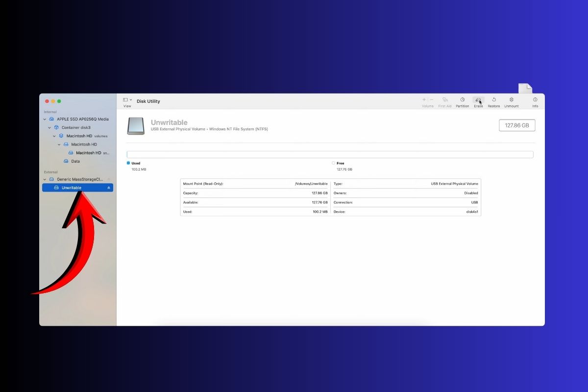This screenshot has height=392, width=588.
Task: Collapse the APPLE SSD AP0256Q Media disk
Action: coord(45,119)
